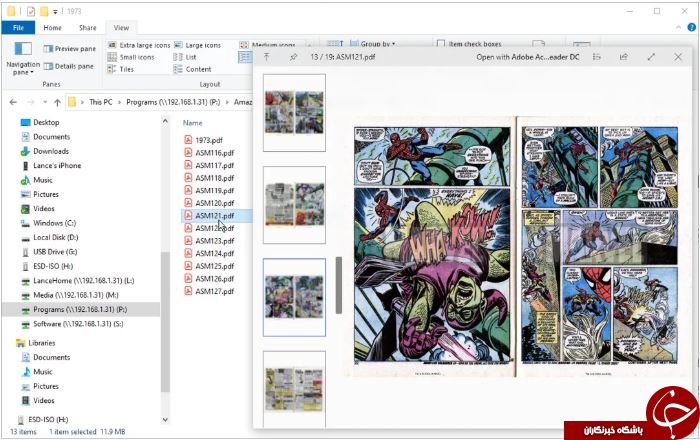Open Desktop in navigation pane
700x440 pixels.
40,122
